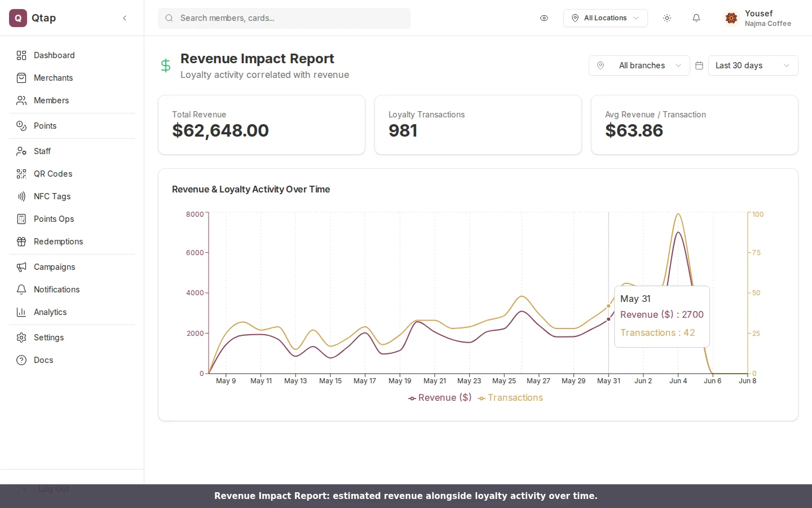The image size is (812, 508).
Task: Toggle the Revenue ($) legend series
Action: 440,398
